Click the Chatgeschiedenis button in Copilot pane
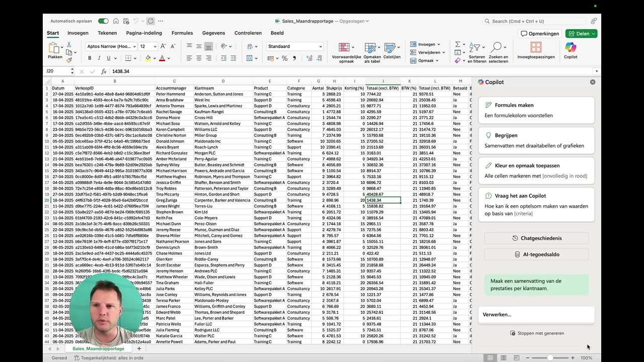Viewport: 644px width, 362px height. 536,238
